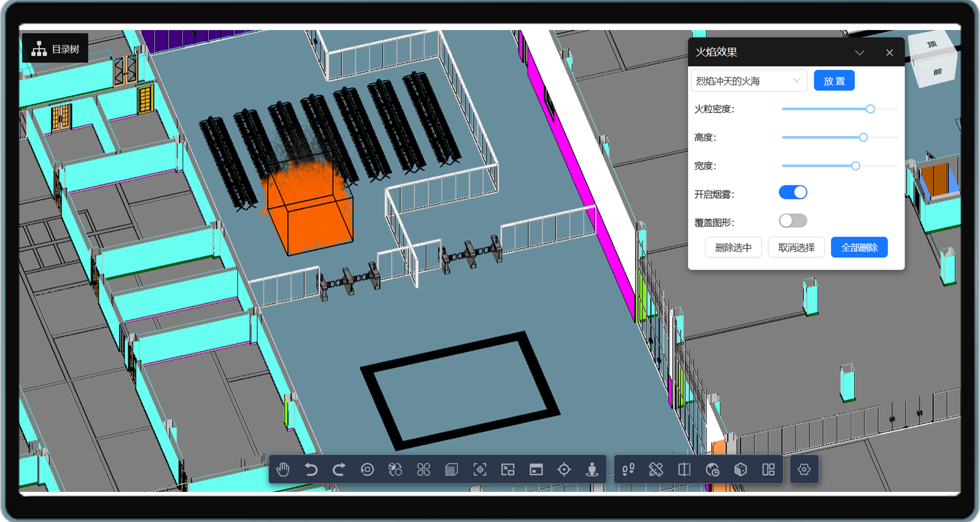Enable the 覆盖图形 toggle
Viewport: 980px width, 522px height.
[x=793, y=221]
